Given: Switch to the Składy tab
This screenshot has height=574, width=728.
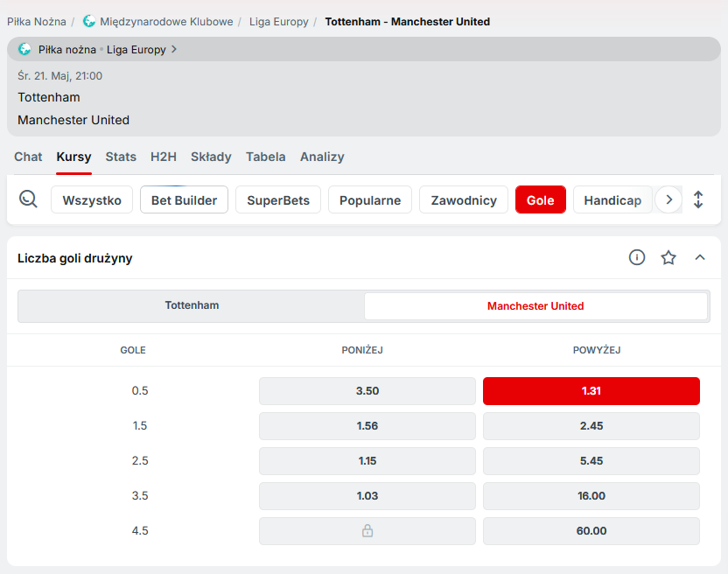Looking at the screenshot, I should (x=211, y=157).
